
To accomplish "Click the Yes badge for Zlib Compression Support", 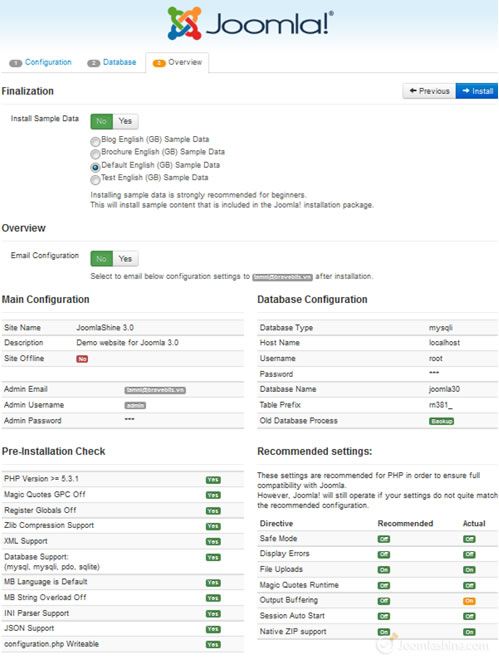I will point(213,526).
